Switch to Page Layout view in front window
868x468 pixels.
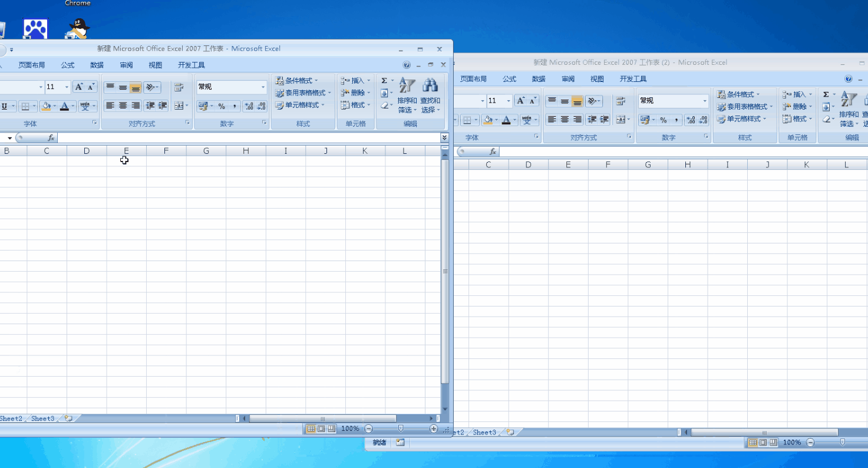click(321, 429)
